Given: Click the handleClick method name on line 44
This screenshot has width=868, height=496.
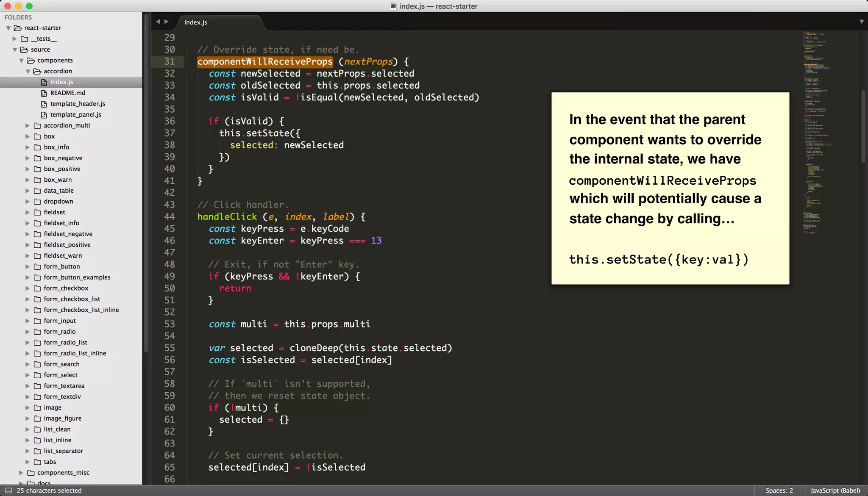Looking at the screenshot, I should [227, 217].
